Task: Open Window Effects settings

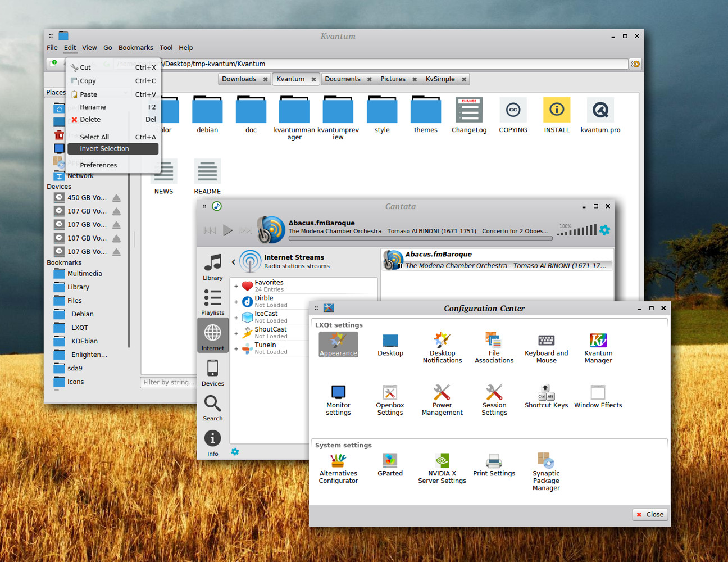Action: pyautogui.click(x=598, y=396)
